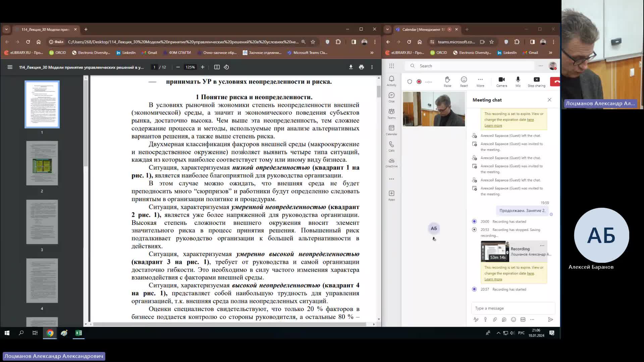Select PDF page 3 thumbnail
Viewport: 644px width, 362px height.
[42, 222]
